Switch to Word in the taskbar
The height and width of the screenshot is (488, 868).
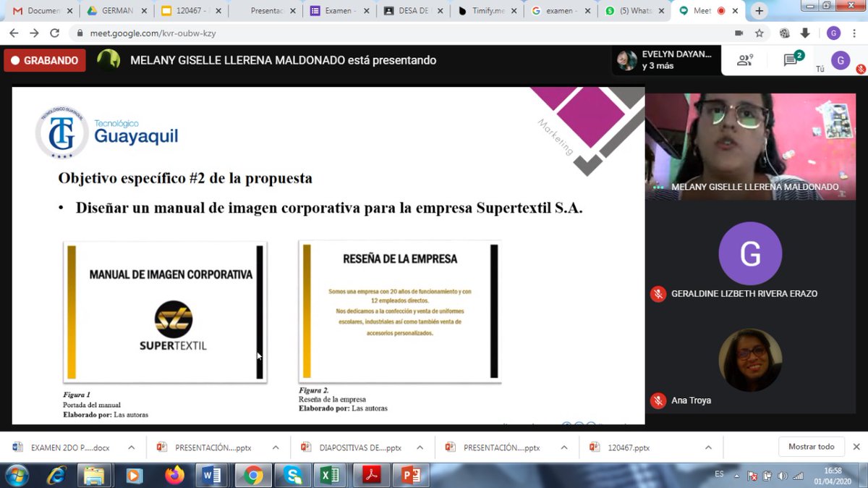[213, 476]
